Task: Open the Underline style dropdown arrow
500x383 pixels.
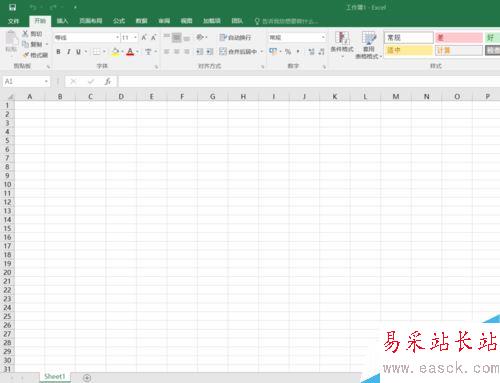Action: click(x=86, y=52)
